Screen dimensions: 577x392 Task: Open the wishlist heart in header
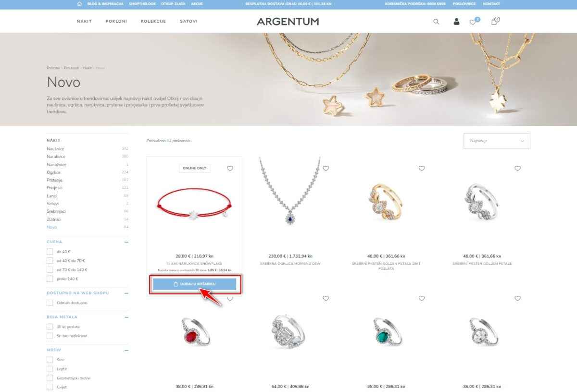pyautogui.click(x=473, y=22)
